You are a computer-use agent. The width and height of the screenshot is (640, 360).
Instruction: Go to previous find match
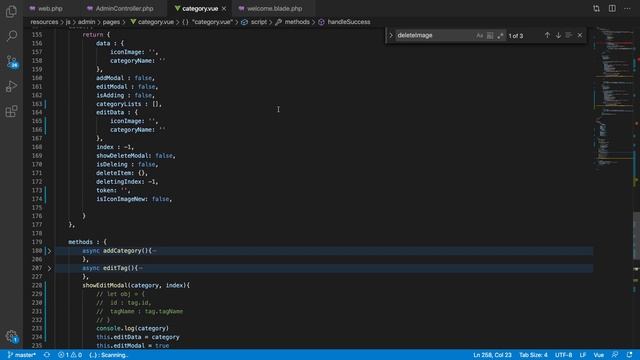(547, 36)
